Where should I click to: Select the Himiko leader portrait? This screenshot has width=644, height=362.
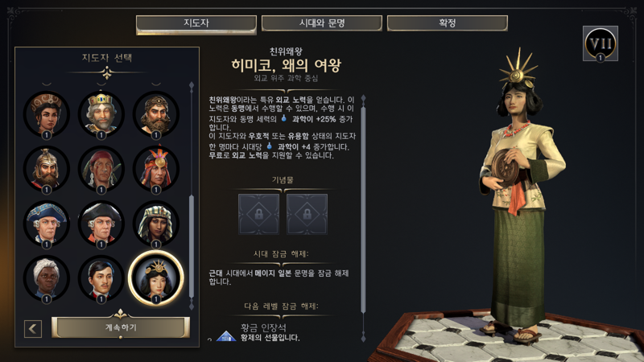pos(155,278)
